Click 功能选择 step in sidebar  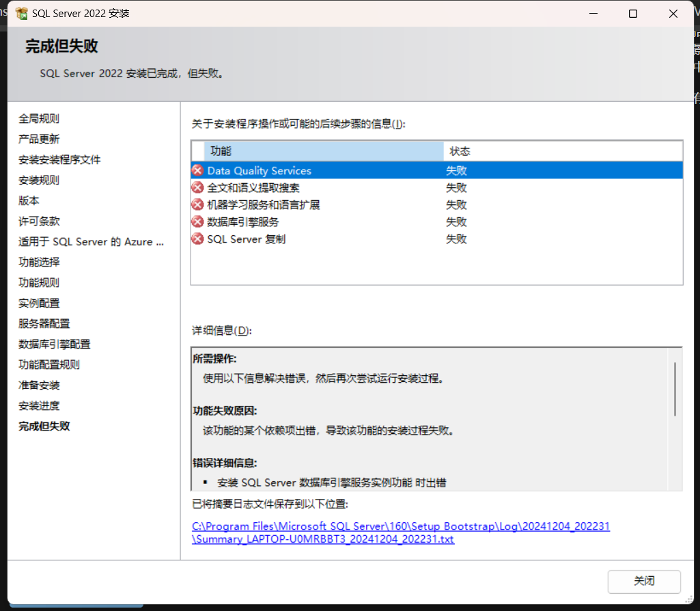click(x=39, y=262)
